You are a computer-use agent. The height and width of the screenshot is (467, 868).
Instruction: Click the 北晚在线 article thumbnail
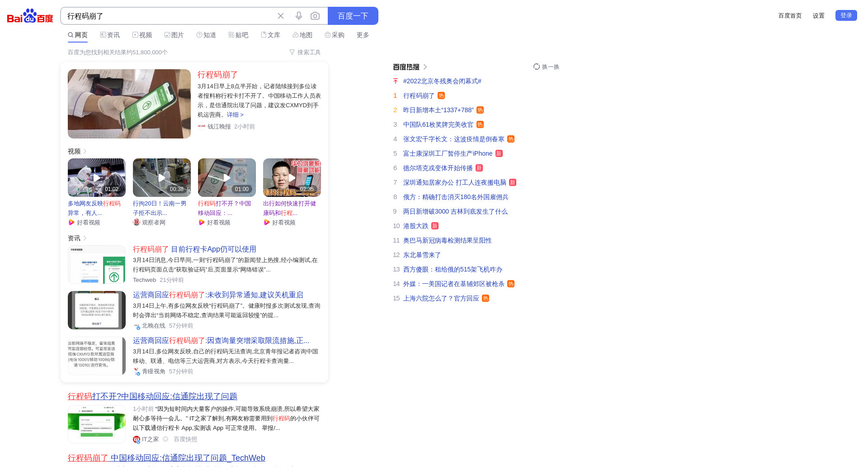click(x=97, y=310)
